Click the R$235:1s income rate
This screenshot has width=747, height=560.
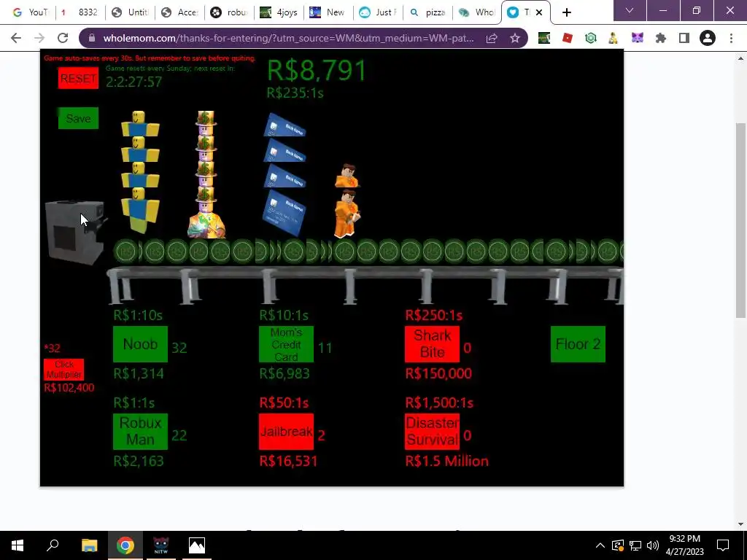[295, 93]
